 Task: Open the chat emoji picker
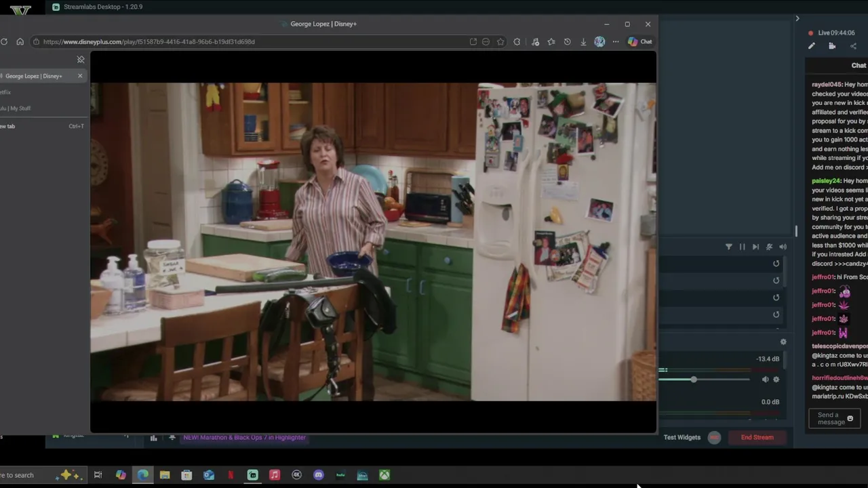tap(850, 418)
